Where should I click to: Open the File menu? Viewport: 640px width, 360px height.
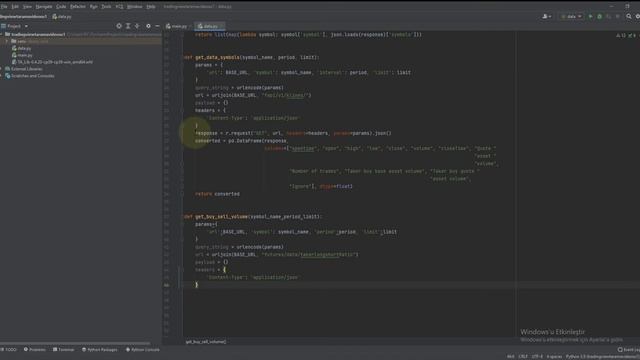point(4,7)
